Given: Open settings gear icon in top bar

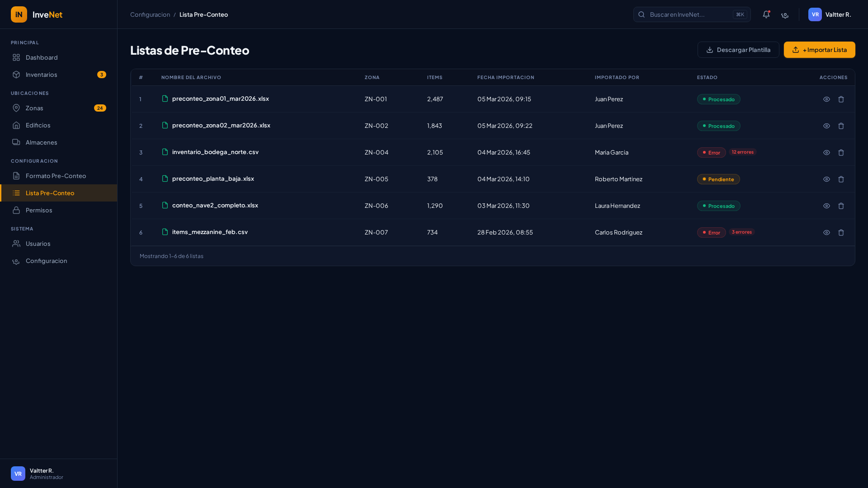Looking at the screenshot, I should (x=785, y=15).
